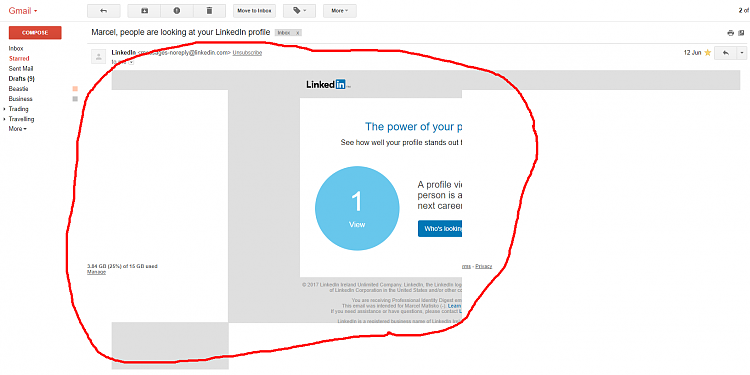Click the Unsubscribe link
The image size is (750, 375).
tap(247, 53)
